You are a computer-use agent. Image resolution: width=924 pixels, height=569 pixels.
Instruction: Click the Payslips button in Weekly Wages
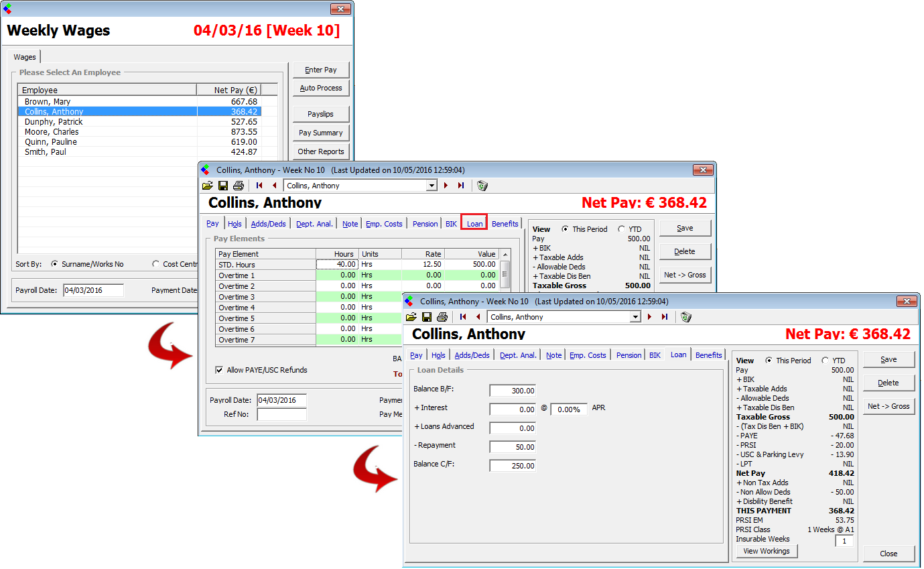coord(321,114)
